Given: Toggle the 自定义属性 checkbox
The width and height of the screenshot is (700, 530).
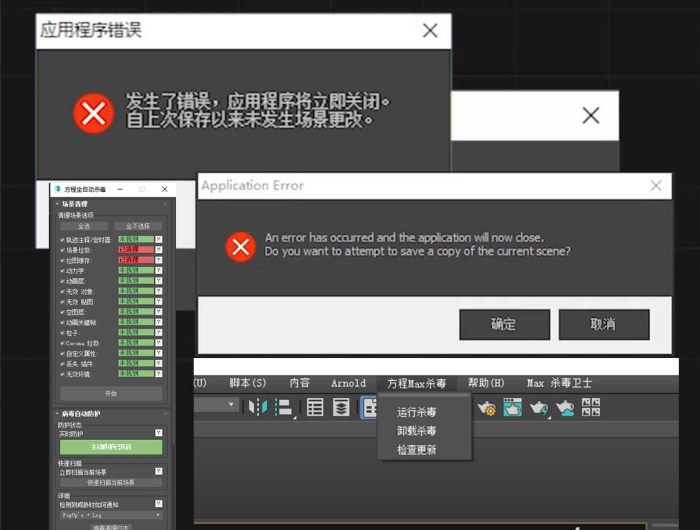Looking at the screenshot, I should tap(62, 353).
